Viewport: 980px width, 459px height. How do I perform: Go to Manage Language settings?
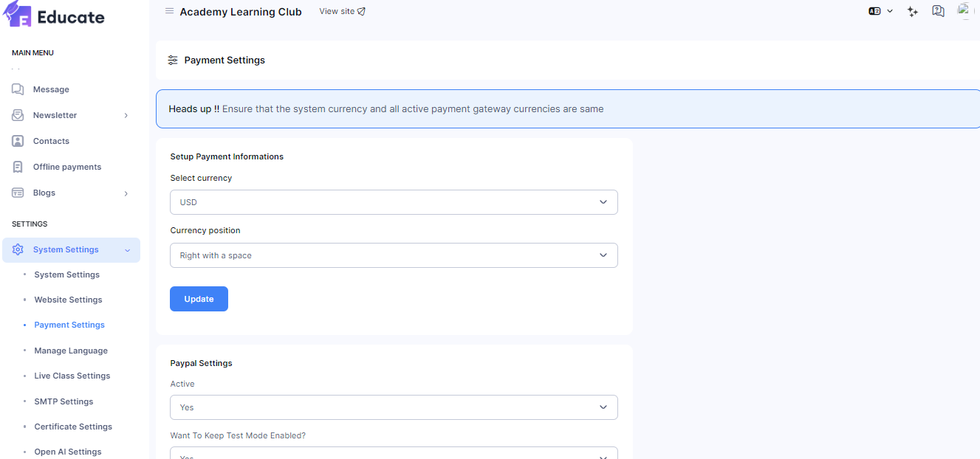(x=71, y=351)
